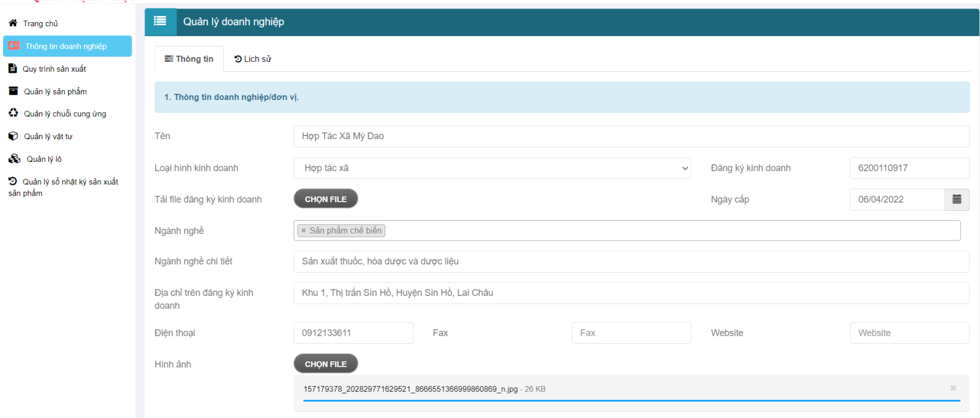Click the Fax input field
This screenshot has width=980, height=418.
point(631,333)
